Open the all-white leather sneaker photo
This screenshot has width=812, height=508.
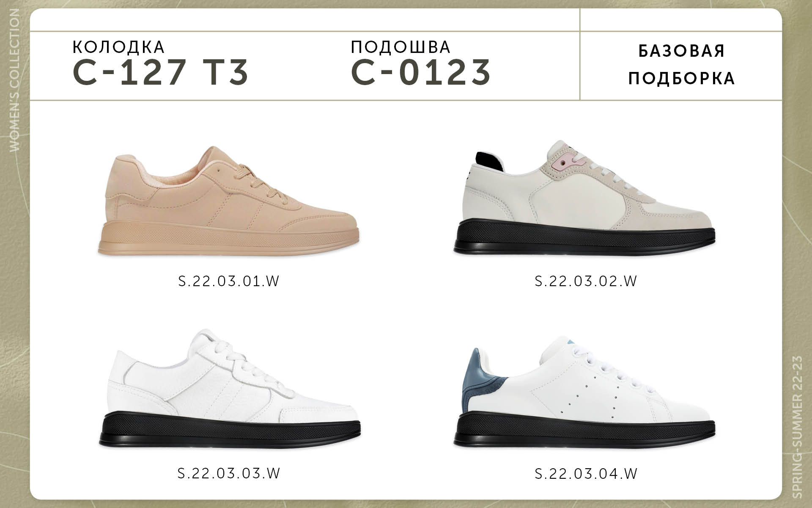click(x=230, y=387)
